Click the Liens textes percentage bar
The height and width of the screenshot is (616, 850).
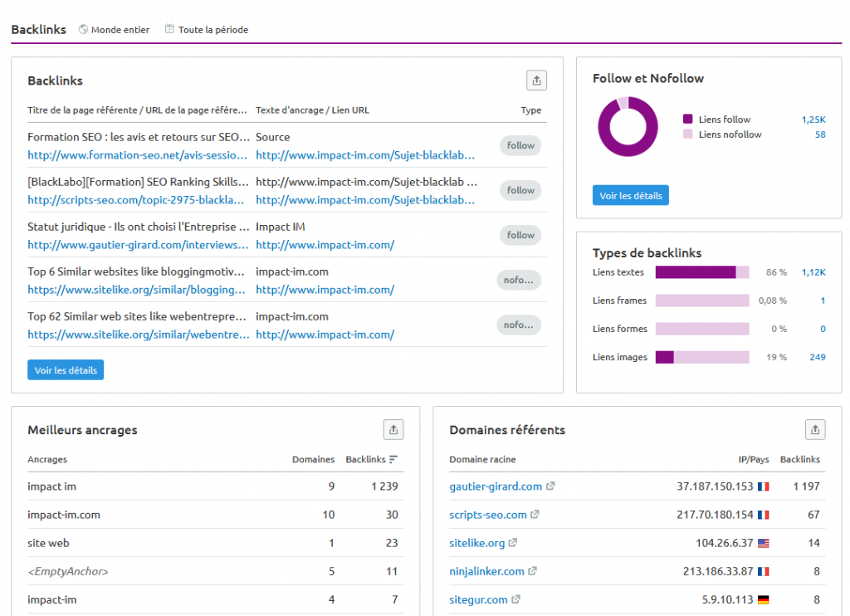[x=701, y=272]
